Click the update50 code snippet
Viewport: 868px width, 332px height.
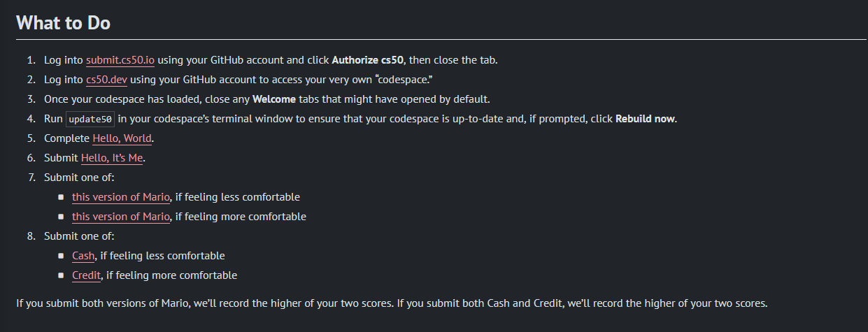click(x=91, y=120)
